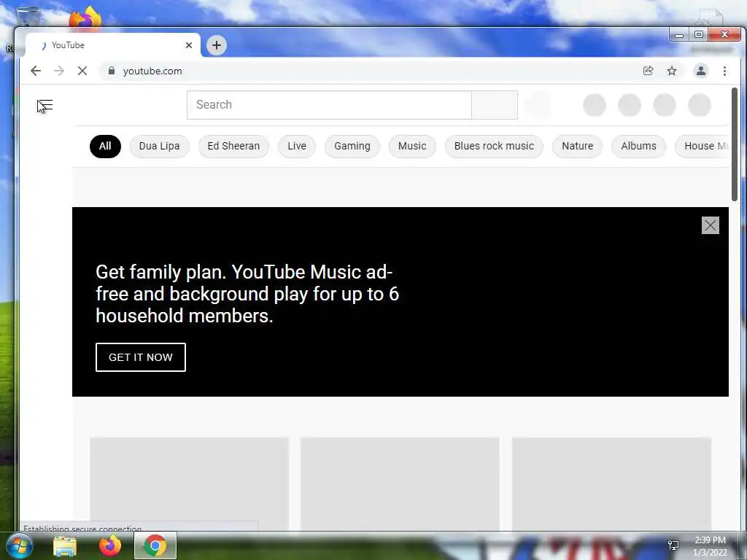
Task: Stop loading the page
Action: point(82,71)
